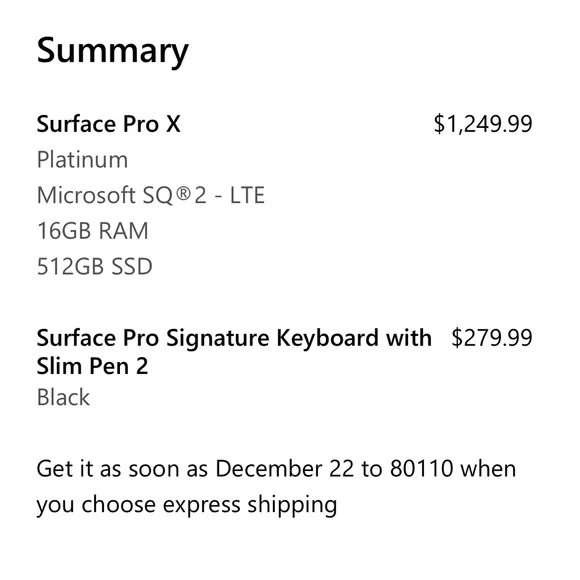
Task: Click the dollar sign of the Surface price
Action: pos(439,124)
